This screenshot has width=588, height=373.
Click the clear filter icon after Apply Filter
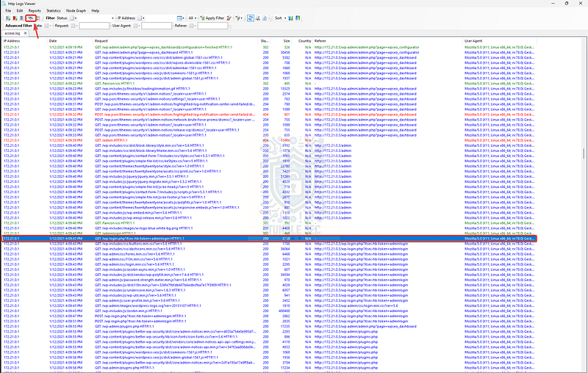click(x=229, y=18)
